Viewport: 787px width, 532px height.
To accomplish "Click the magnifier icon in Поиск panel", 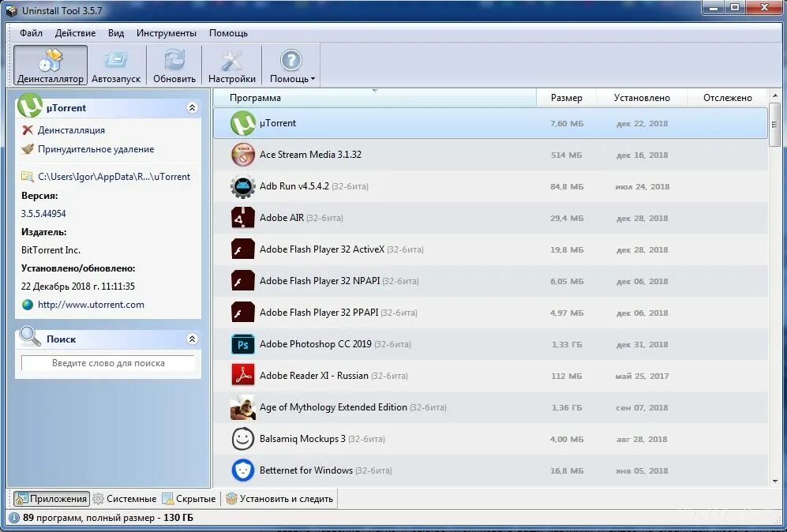I will 30,336.
